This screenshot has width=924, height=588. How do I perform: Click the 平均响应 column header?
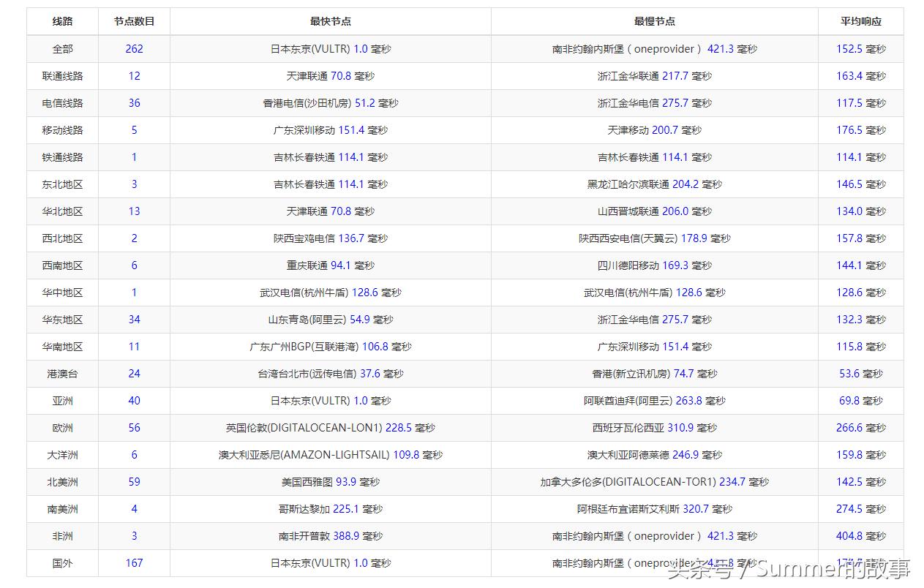pyautogui.click(x=861, y=21)
